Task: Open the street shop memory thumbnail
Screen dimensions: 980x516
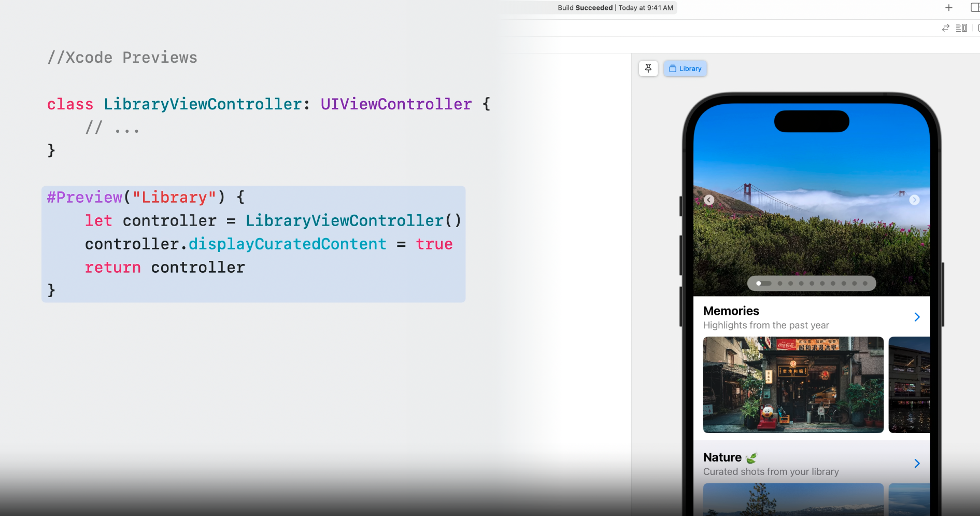Action: pos(793,385)
